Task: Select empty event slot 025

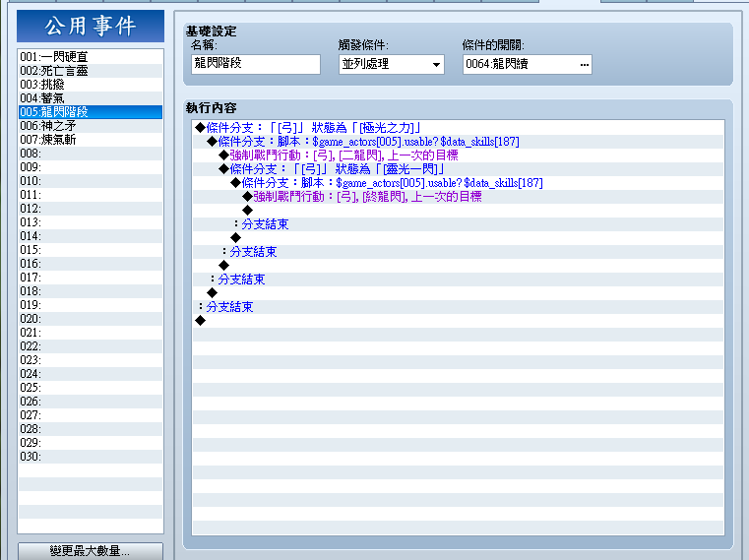Action: [91, 388]
